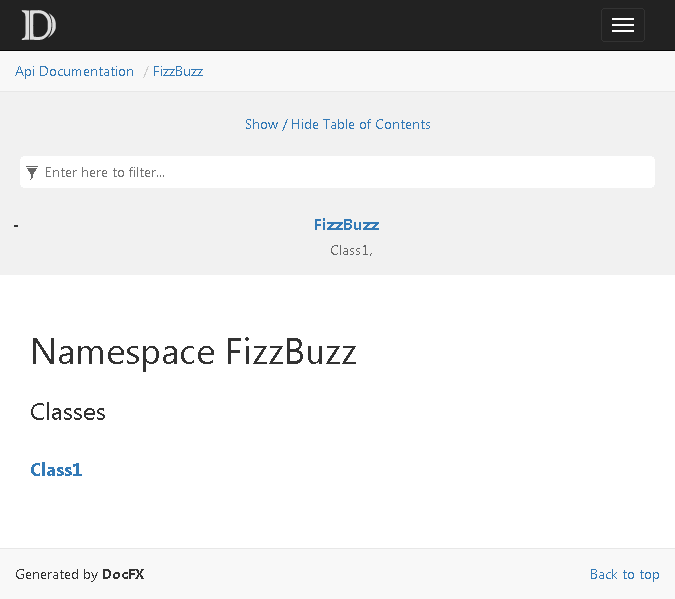Image resolution: width=675 pixels, height=599 pixels.
Task: Click the slash separator between breadcrumbs
Action: pos(146,71)
